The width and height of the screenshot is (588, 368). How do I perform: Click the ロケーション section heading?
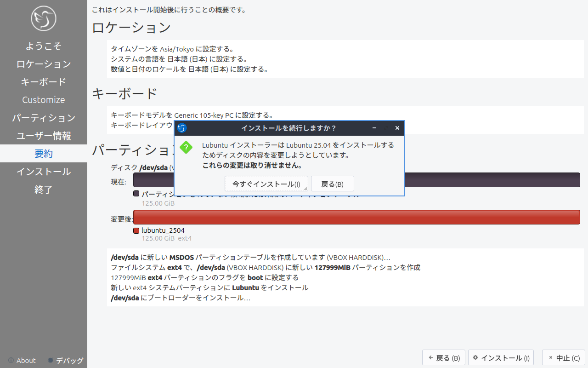point(131,27)
